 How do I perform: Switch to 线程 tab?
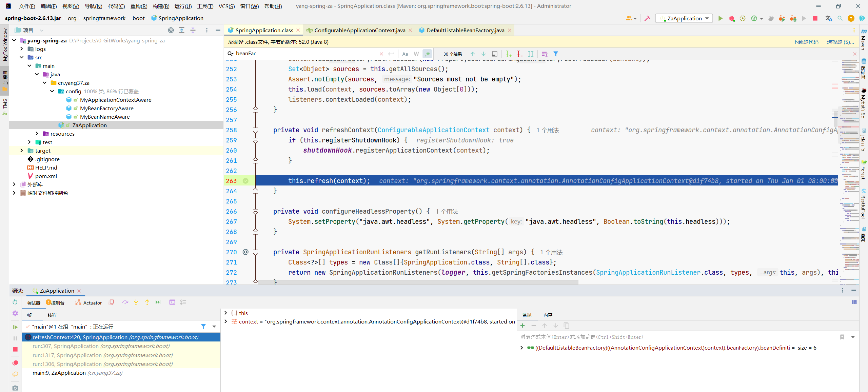(x=52, y=315)
